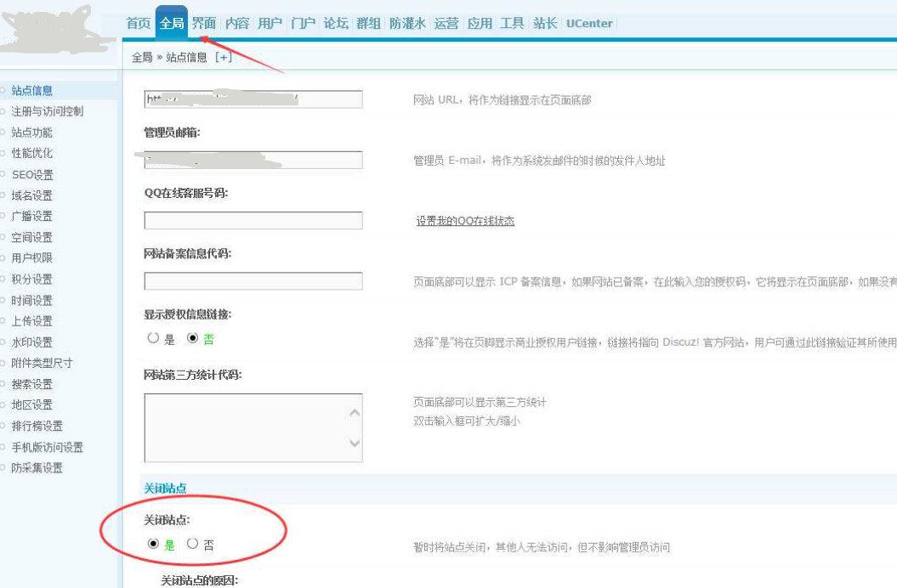Open the 界面 top navigation tab
The width and height of the screenshot is (897, 588).
click(x=204, y=24)
